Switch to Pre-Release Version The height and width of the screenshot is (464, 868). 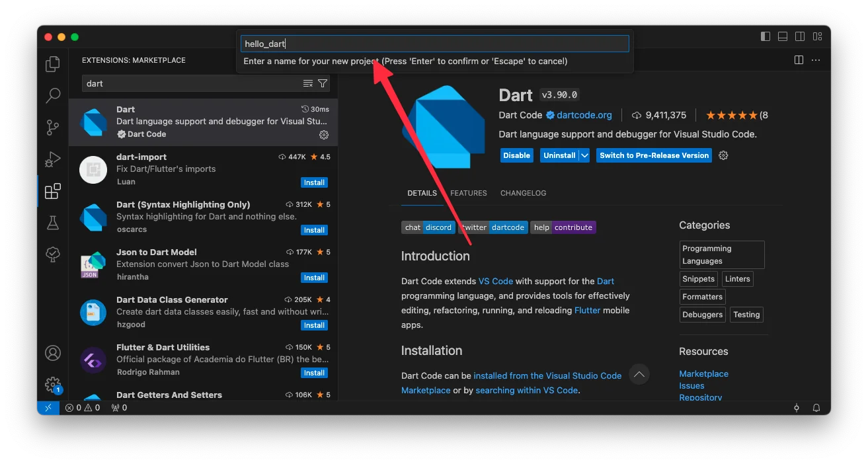click(654, 155)
